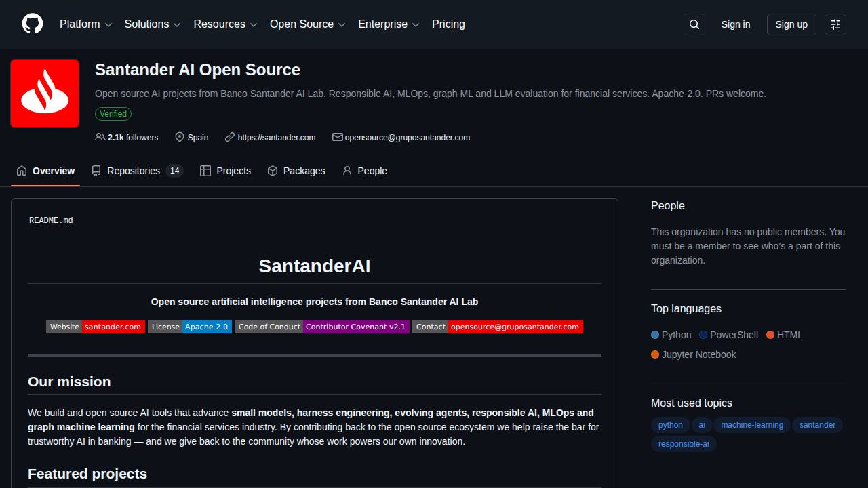Screen dimensions: 868x488
Task: Click the HTML orange-red color dot
Action: [x=770, y=335]
